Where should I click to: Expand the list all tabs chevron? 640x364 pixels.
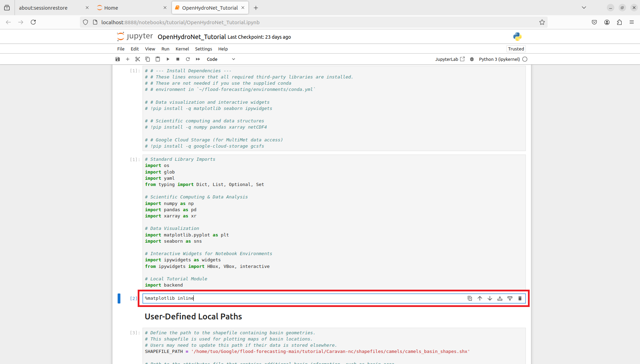(x=584, y=8)
